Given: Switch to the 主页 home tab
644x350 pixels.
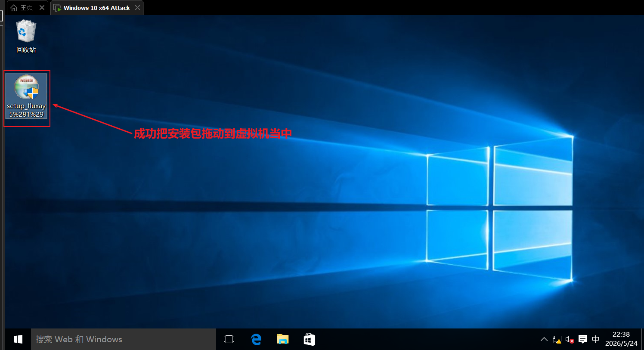Looking at the screenshot, I should click(x=27, y=8).
